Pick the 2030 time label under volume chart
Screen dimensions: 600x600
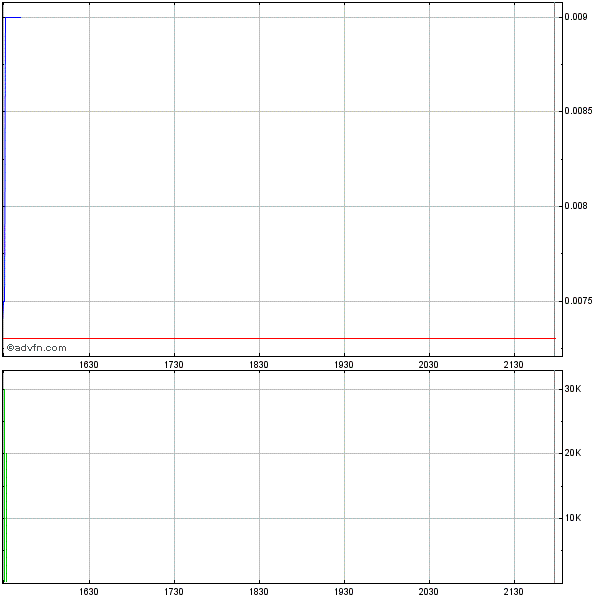pos(428,592)
